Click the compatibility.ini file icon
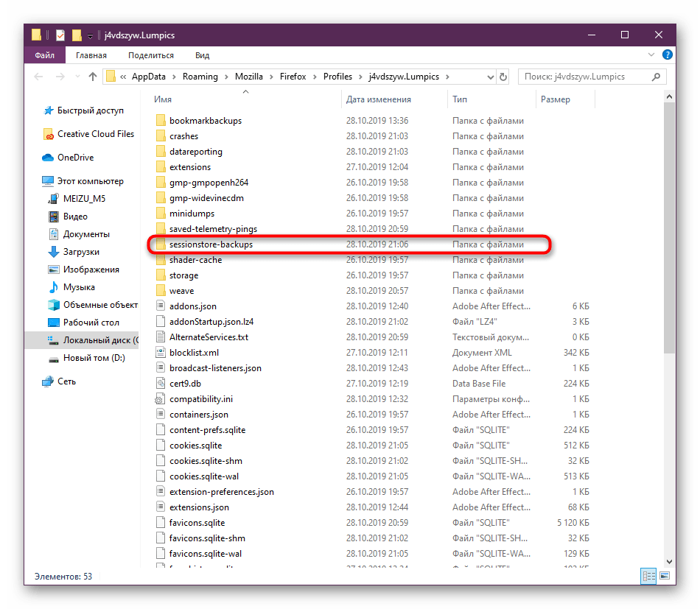This screenshot has width=700, height=609. [161, 398]
